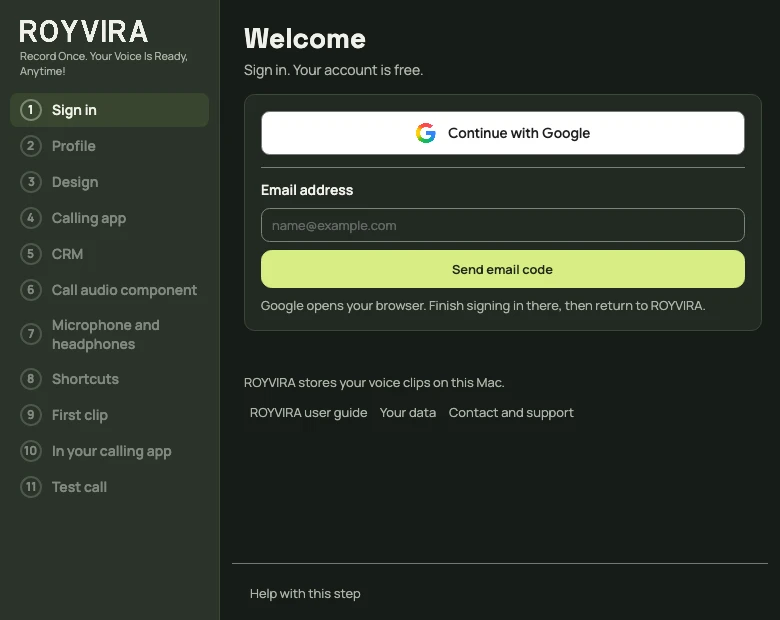Image resolution: width=780 pixels, height=620 pixels.
Task: Open the Design step
Action: click(x=109, y=182)
